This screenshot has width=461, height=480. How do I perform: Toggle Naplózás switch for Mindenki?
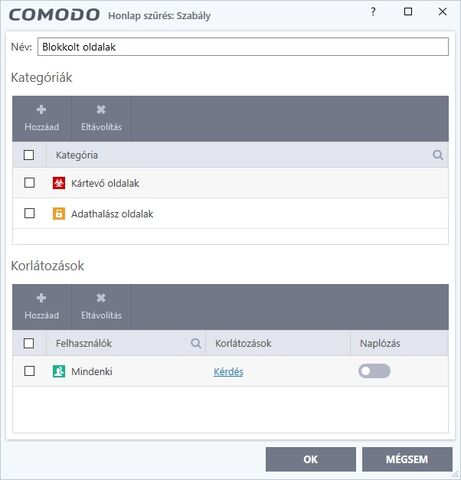[x=374, y=371]
